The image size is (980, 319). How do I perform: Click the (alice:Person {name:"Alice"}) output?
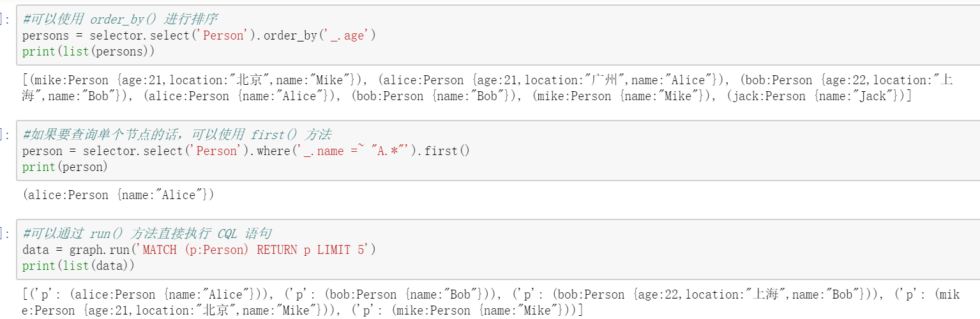point(118,195)
